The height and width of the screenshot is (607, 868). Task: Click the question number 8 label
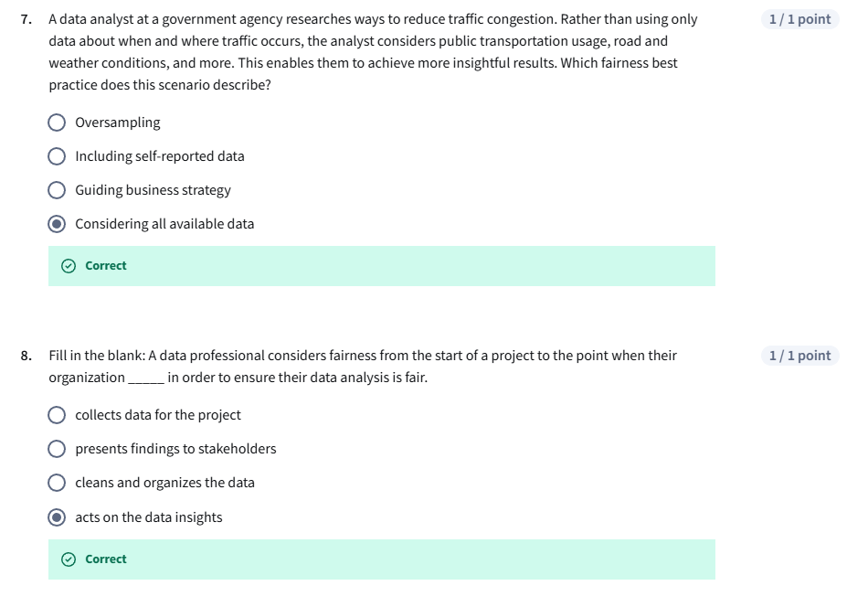pos(26,356)
